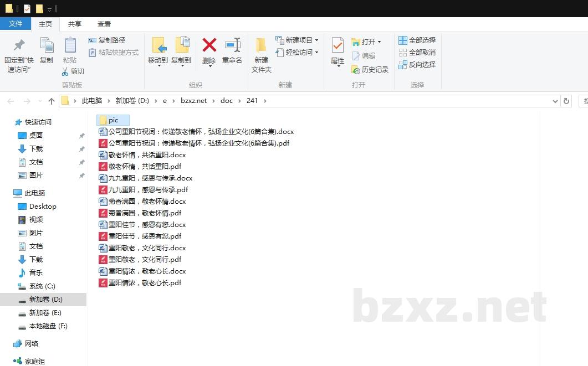This screenshot has width=588, height=366.
Task: Click the red Delete icon in ribbon
Action: tap(209, 45)
